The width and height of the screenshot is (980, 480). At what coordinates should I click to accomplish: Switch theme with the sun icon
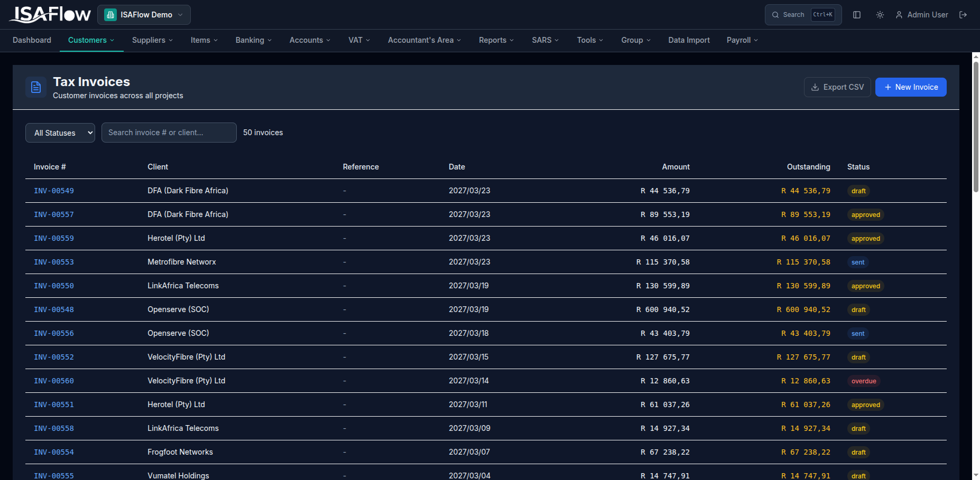coord(880,15)
